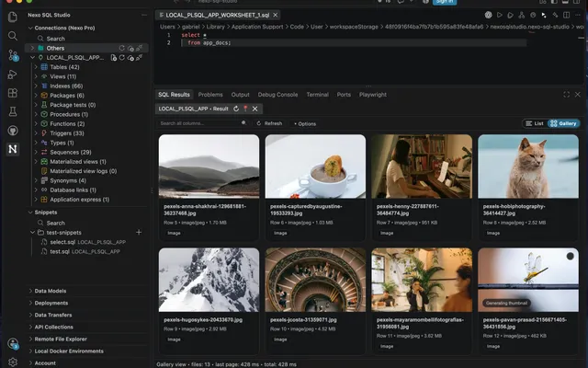Viewport: 588px width, 368px height.
Task: Switch to the Problems tab
Action: tap(210, 95)
